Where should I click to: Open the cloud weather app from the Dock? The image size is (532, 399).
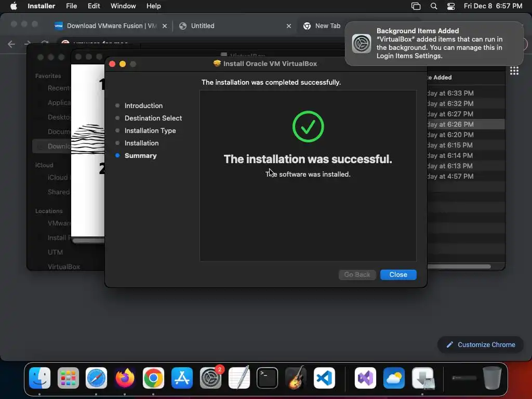394,378
